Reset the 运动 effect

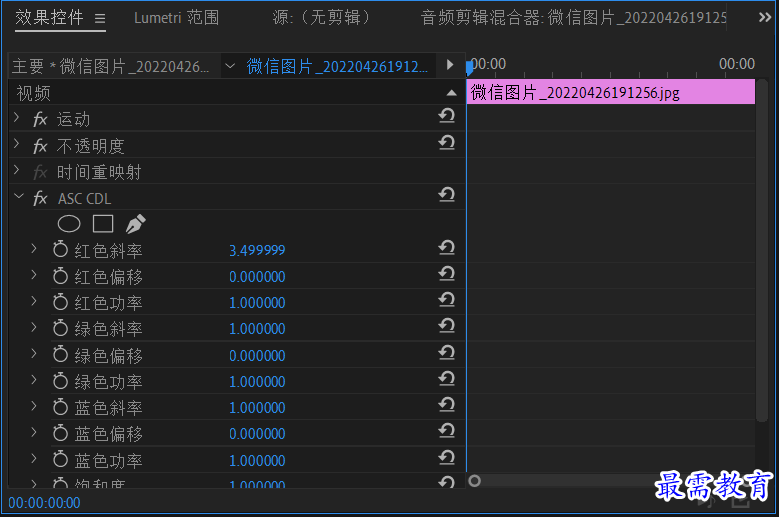point(447,116)
